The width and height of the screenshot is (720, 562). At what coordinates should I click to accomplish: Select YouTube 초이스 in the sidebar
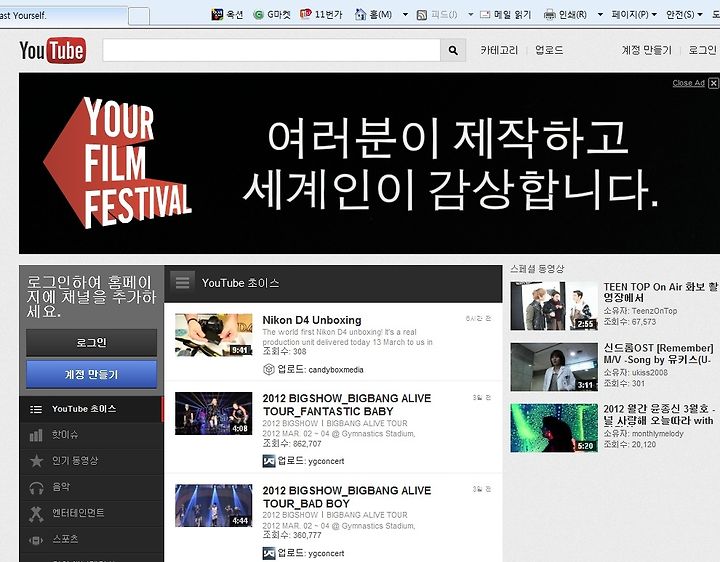(x=91, y=409)
